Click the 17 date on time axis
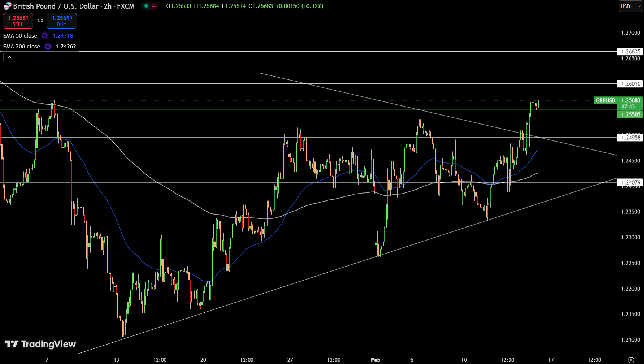Screen dimensions: 644x364 point(551,360)
